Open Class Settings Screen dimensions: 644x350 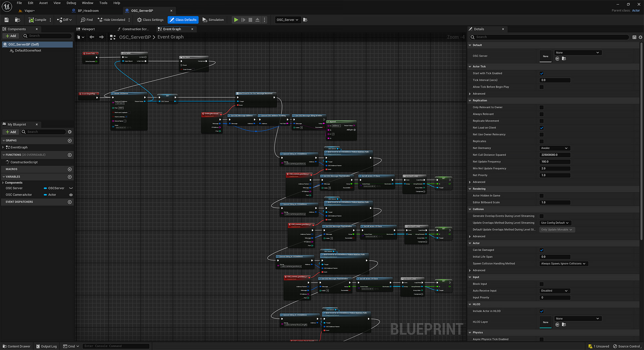(150, 20)
